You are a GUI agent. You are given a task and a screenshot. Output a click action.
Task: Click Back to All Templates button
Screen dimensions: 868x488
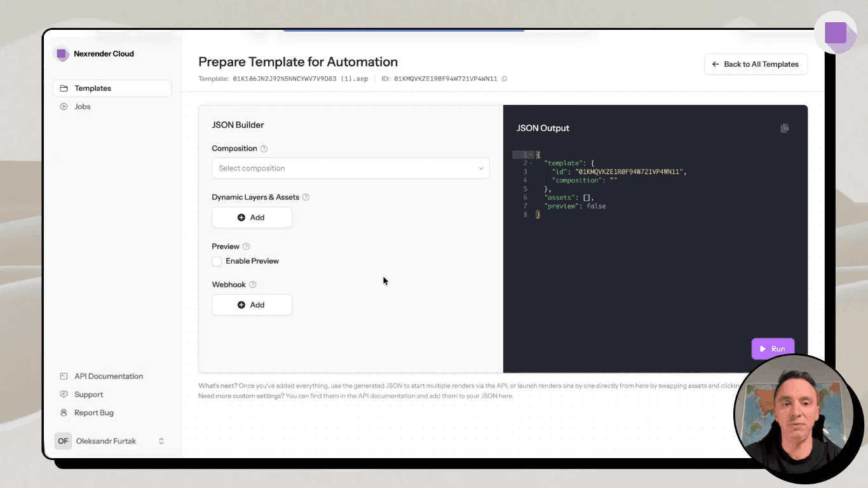[756, 64]
